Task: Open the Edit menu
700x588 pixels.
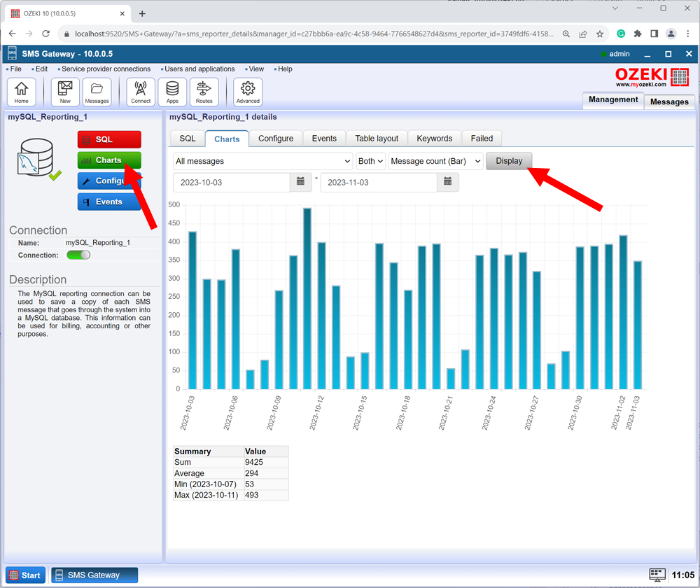Action: [x=41, y=69]
